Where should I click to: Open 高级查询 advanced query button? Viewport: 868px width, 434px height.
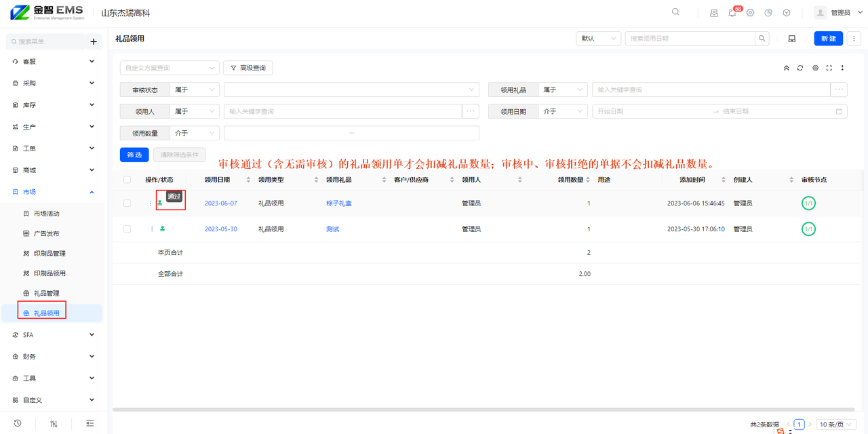[x=248, y=68]
